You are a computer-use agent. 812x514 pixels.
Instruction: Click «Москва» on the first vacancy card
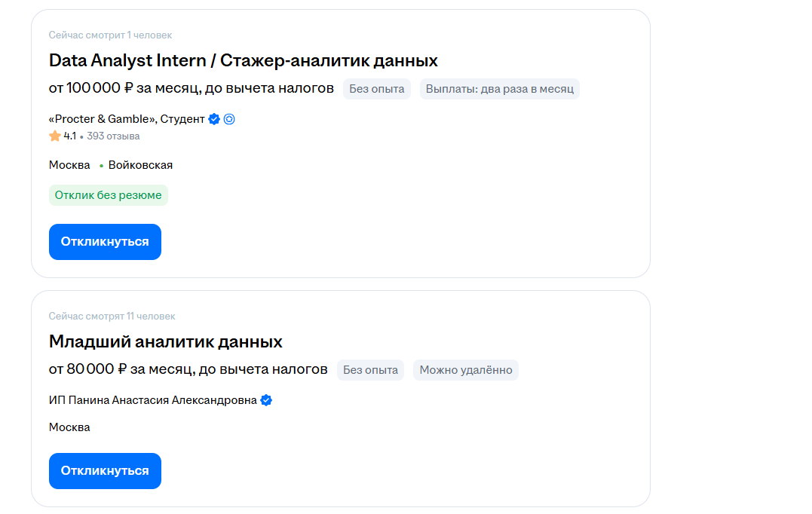[69, 164]
